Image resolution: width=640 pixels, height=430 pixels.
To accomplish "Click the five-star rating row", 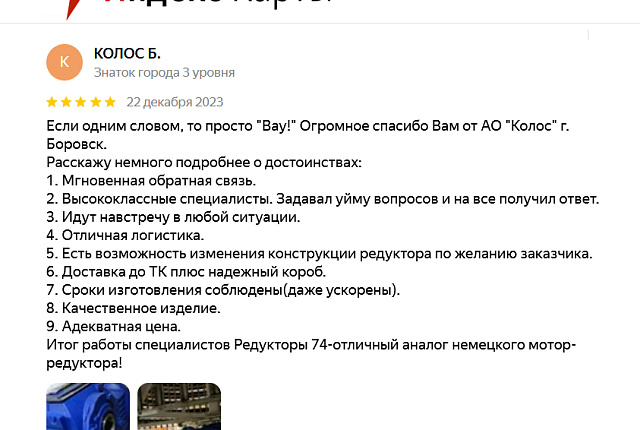I will coord(81,102).
